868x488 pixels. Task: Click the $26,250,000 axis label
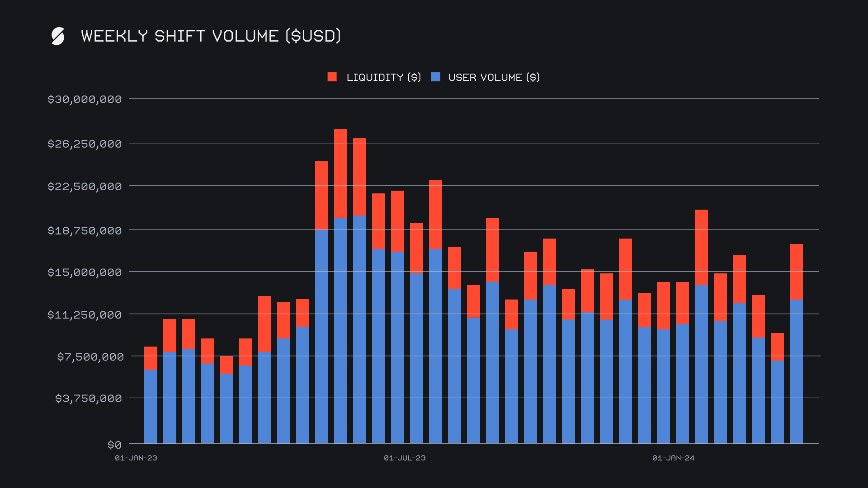85,144
